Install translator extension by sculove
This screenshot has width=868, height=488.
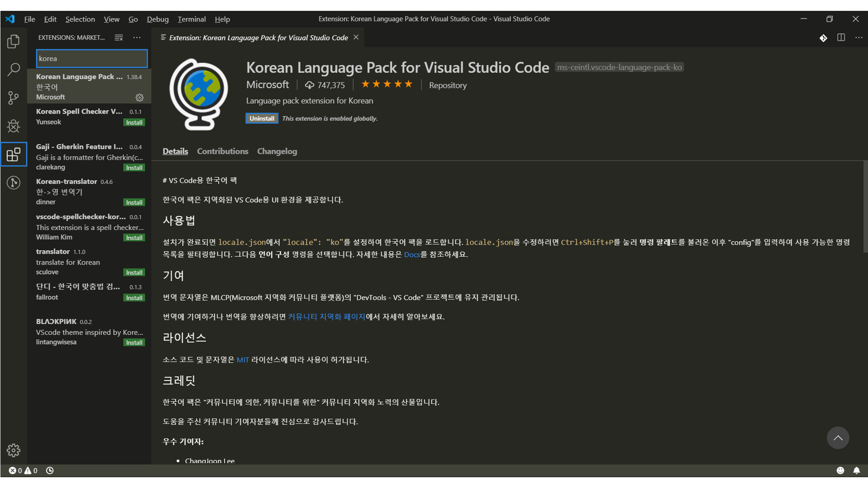pyautogui.click(x=134, y=272)
